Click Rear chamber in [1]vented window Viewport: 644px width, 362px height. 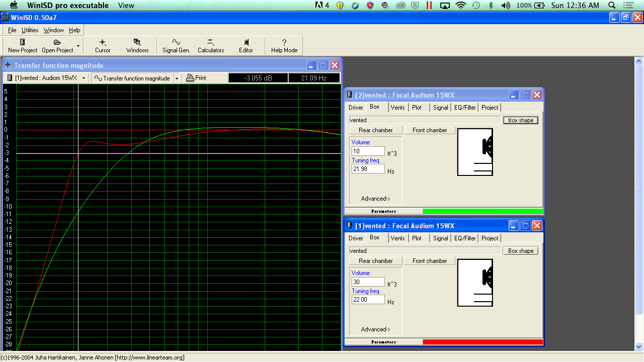pos(375,261)
